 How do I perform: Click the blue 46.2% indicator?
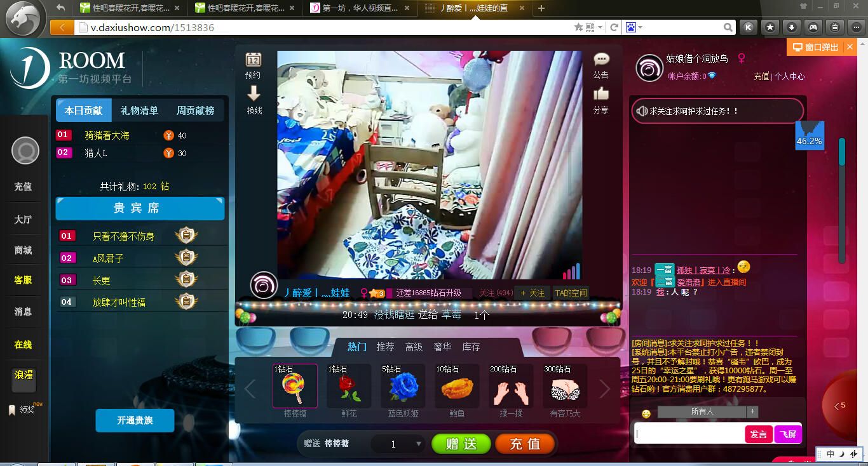810,135
